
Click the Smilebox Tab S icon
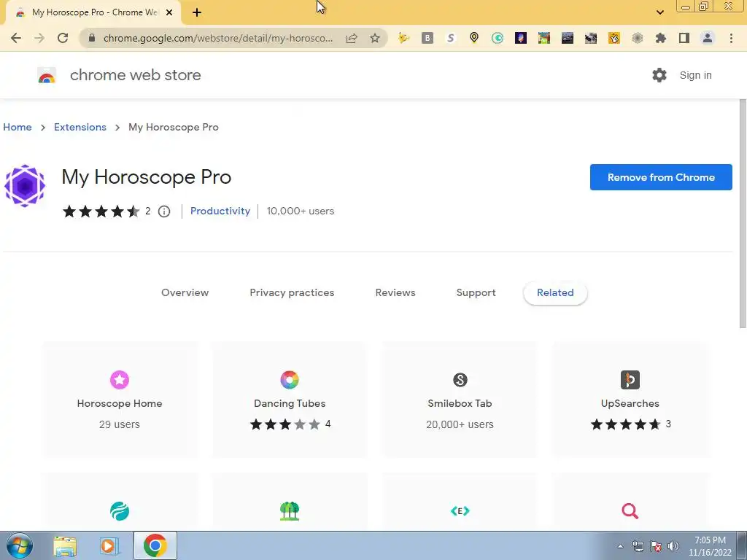click(x=460, y=379)
